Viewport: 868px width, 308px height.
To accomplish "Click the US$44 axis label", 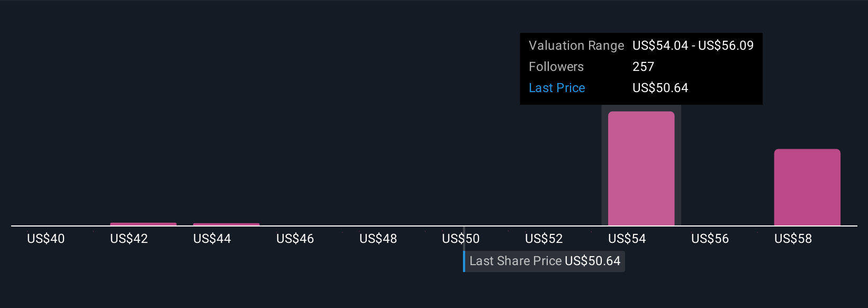I will 212,239.
